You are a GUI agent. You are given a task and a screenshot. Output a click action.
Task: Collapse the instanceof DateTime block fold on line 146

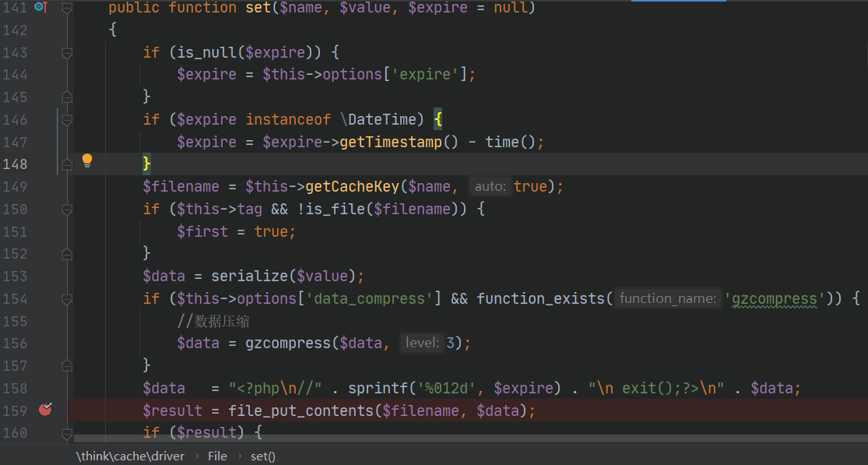click(x=67, y=120)
